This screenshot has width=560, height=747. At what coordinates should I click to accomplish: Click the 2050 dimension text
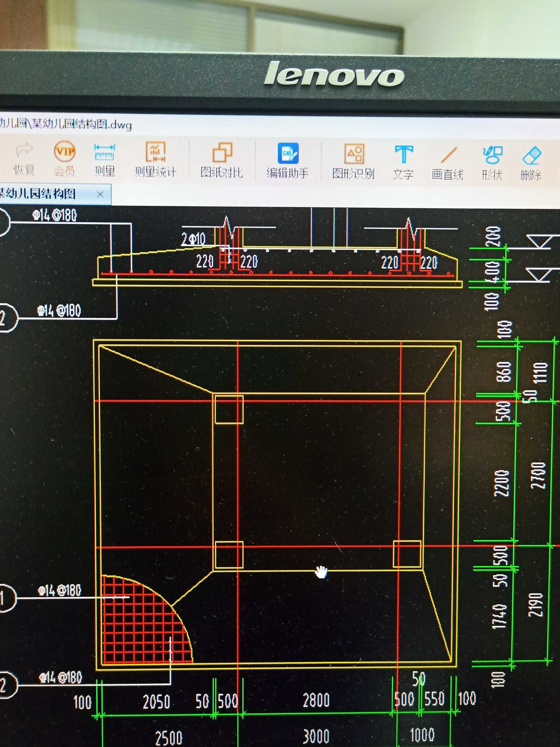click(156, 702)
